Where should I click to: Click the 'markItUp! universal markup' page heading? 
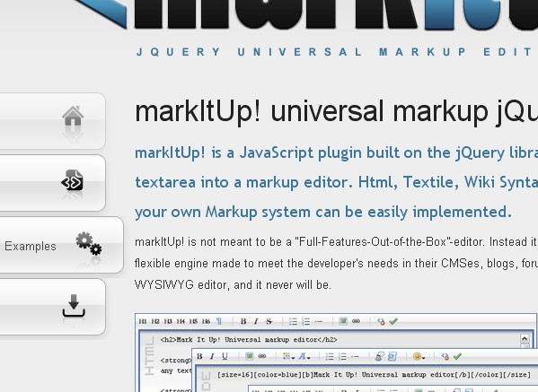click(x=336, y=112)
